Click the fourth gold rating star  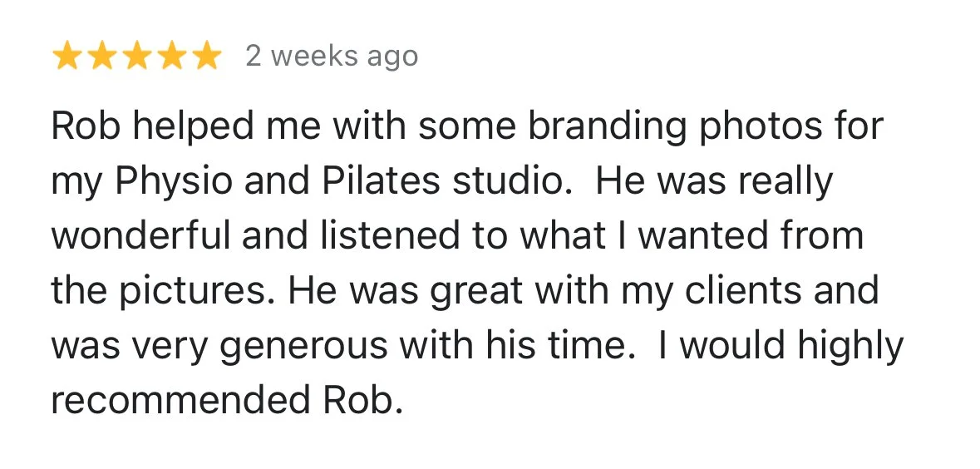coord(171,57)
